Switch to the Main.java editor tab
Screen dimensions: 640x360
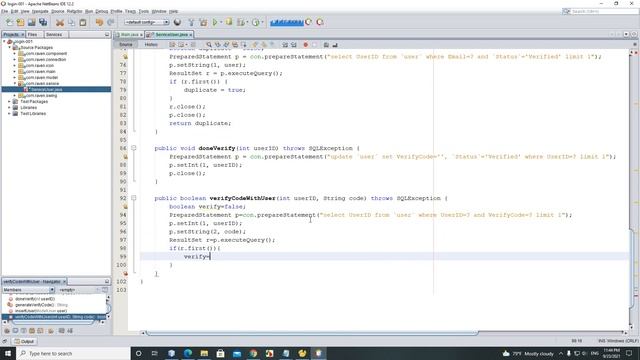pos(129,35)
